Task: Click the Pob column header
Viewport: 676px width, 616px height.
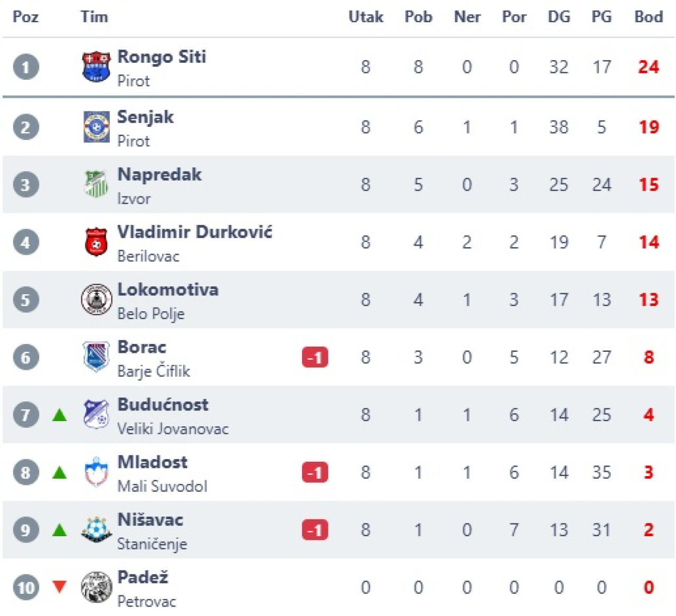Action: point(418,17)
